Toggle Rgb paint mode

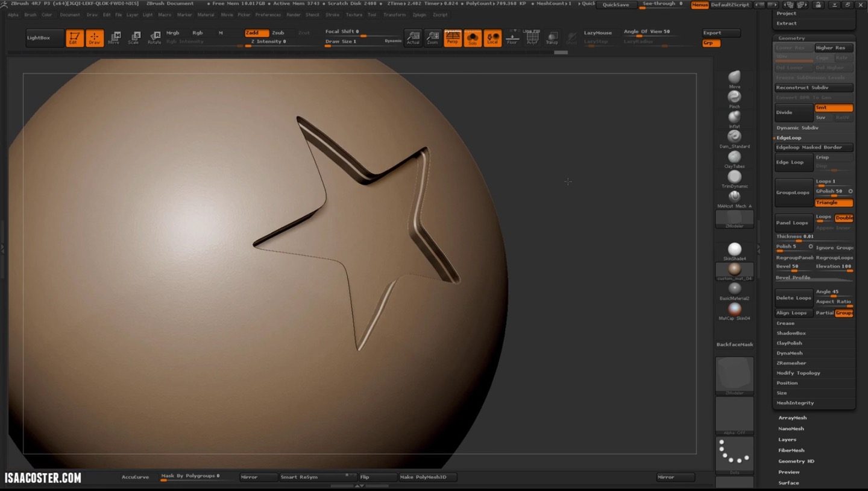(x=198, y=33)
